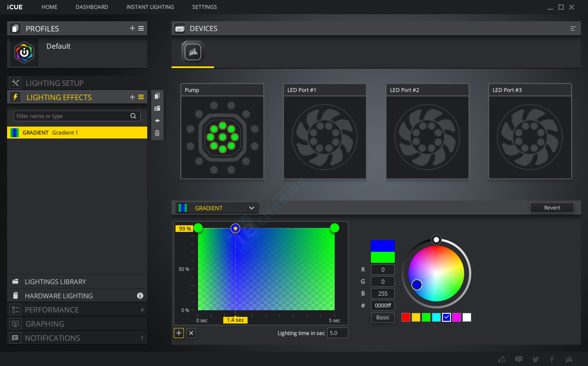Open Corsair Twitter page

(536, 359)
